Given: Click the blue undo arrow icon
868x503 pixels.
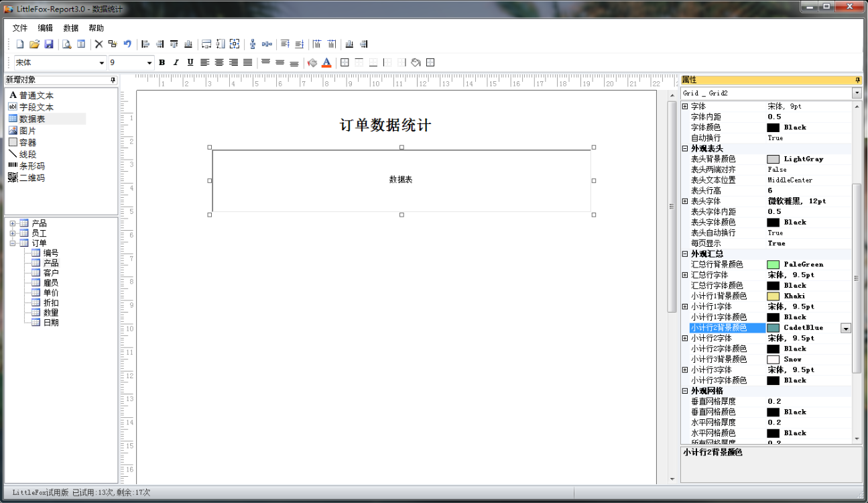Looking at the screenshot, I should (127, 44).
